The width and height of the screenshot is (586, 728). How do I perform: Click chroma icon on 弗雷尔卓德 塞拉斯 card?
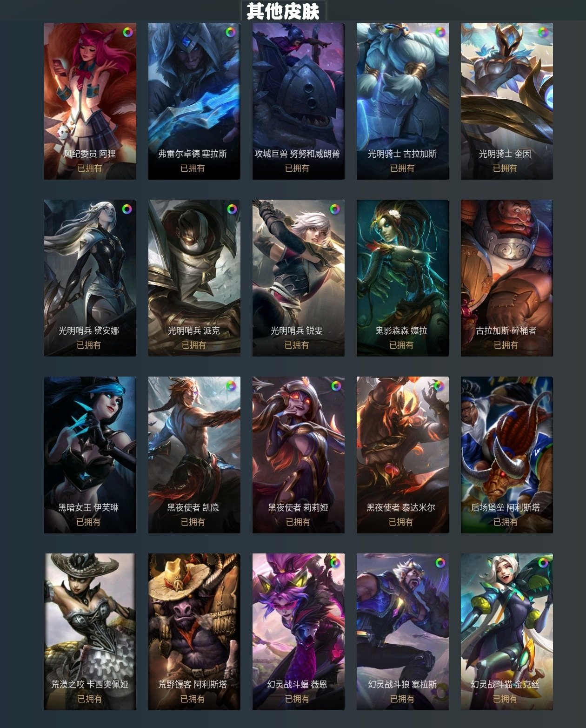point(230,32)
